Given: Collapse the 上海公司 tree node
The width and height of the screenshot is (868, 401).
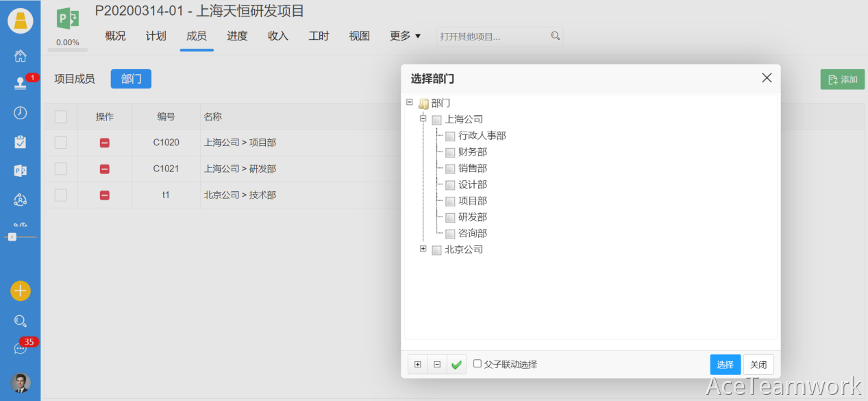Looking at the screenshot, I should click(x=423, y=119).
